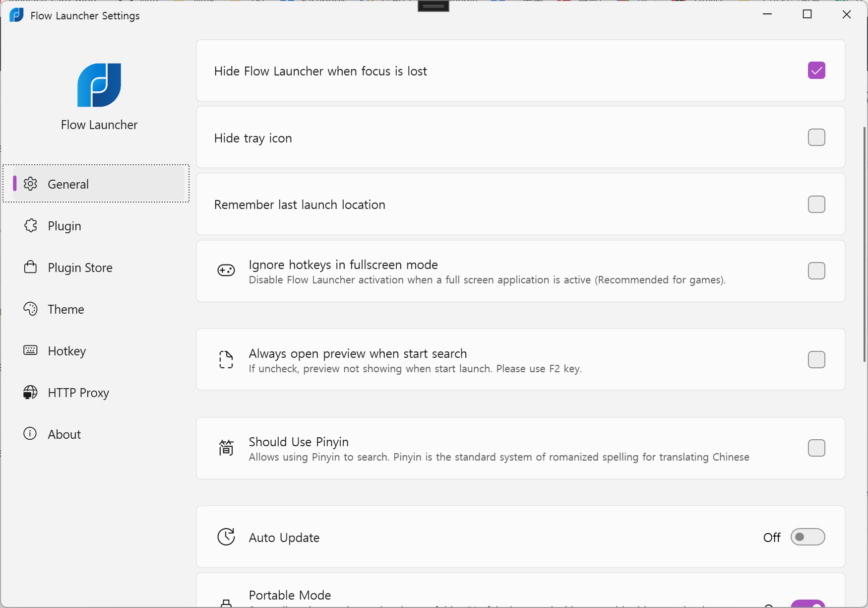This screenshot has height=608, width=868.
Task: Click the General gear icon
Action: 30,184
